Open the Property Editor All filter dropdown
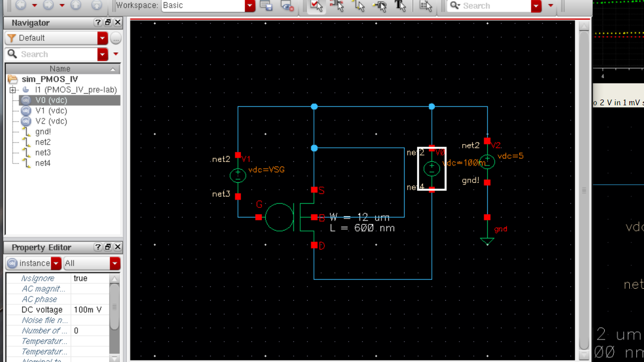 coord(115,264)
